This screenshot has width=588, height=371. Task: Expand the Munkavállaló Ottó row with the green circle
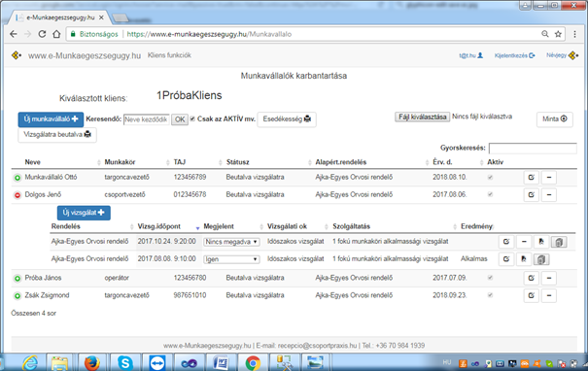tap(17, 178)
